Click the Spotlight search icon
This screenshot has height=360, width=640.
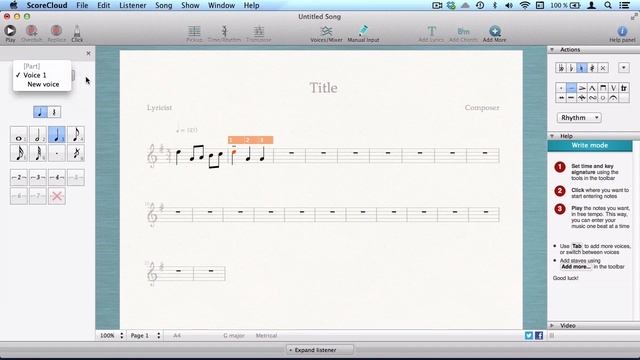point(608,5)
